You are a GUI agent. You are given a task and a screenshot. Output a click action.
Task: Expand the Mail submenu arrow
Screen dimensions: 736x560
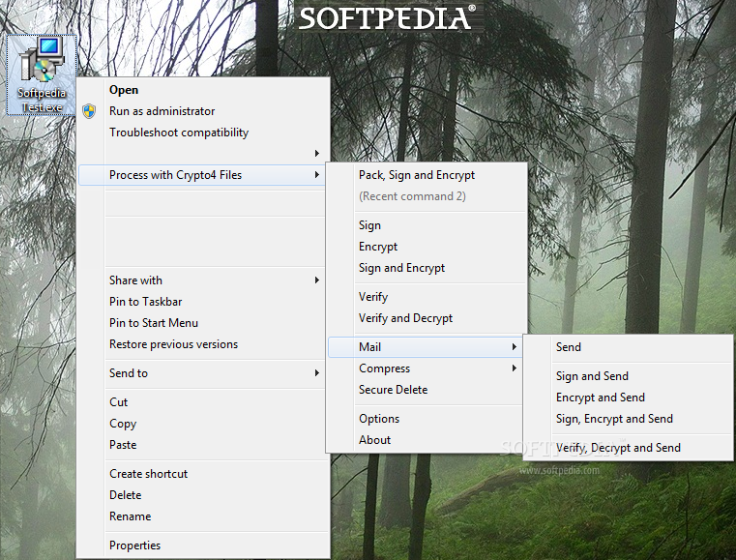tap(515, 347)
